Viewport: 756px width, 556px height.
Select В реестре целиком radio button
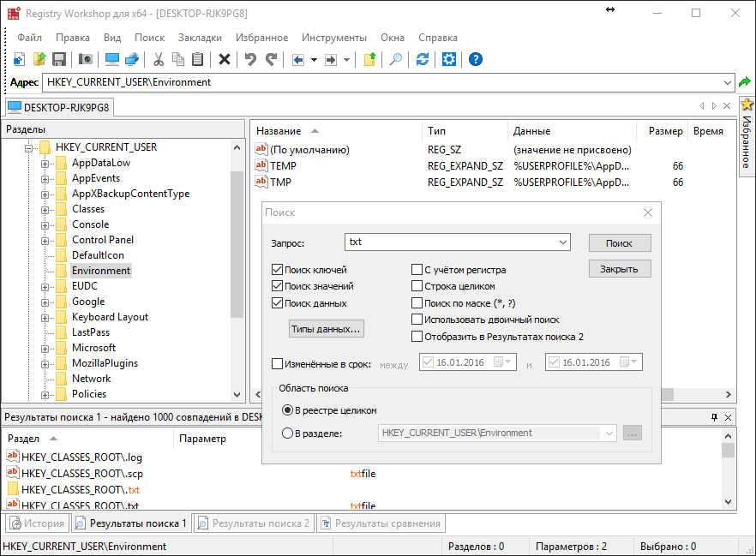287,410
